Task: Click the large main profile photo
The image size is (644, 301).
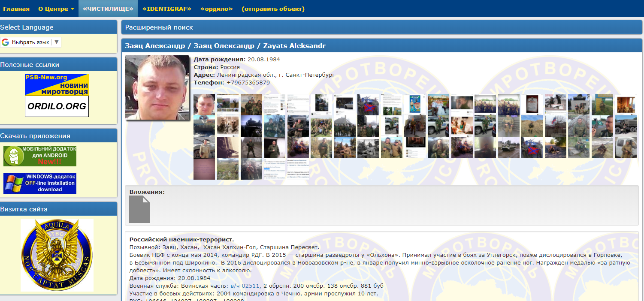Action: click(157, 87)
